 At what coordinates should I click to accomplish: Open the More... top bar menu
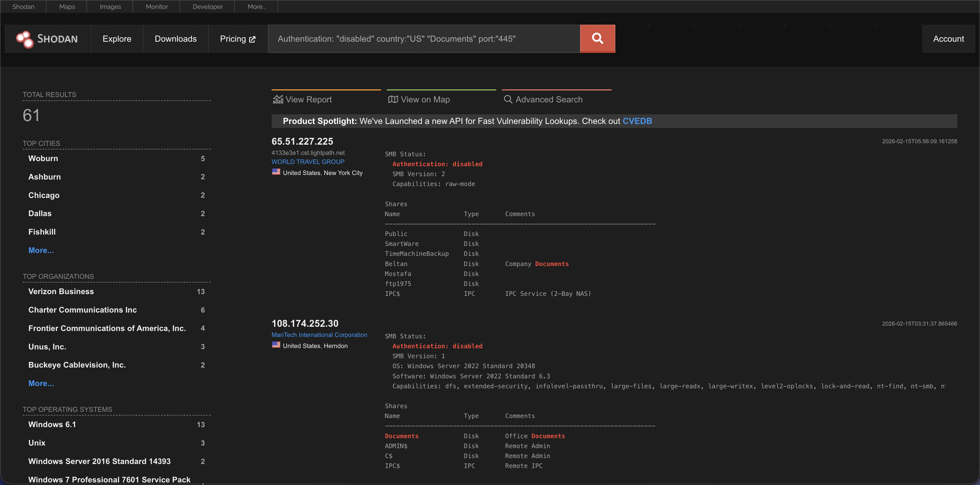256,7
